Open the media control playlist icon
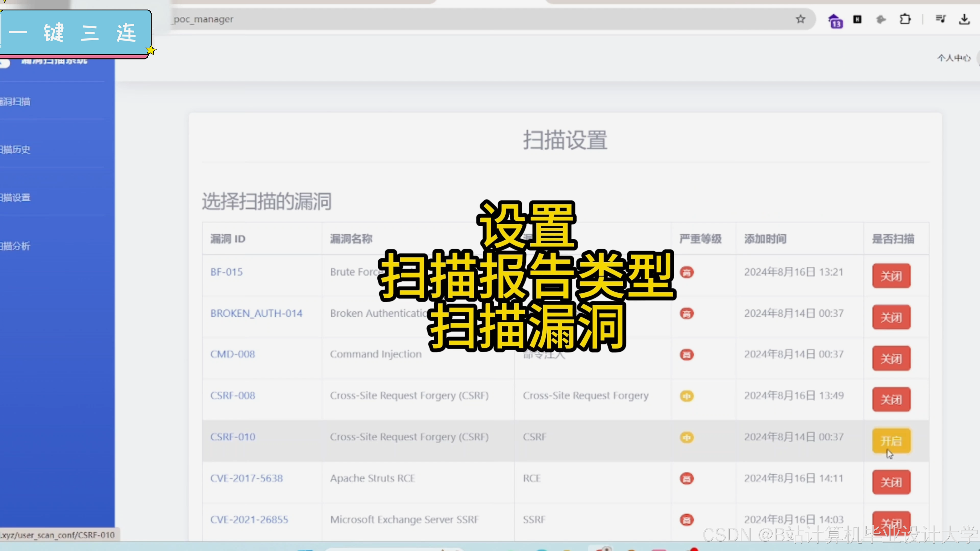The height and width of the screenshot is (551, 980). pos(940,19)
